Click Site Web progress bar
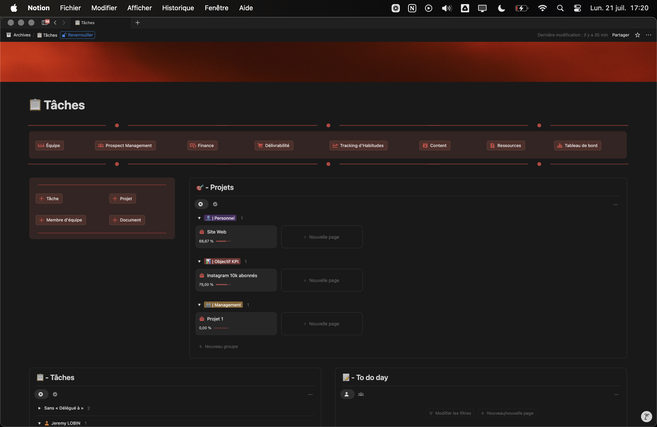 point(223,241)
